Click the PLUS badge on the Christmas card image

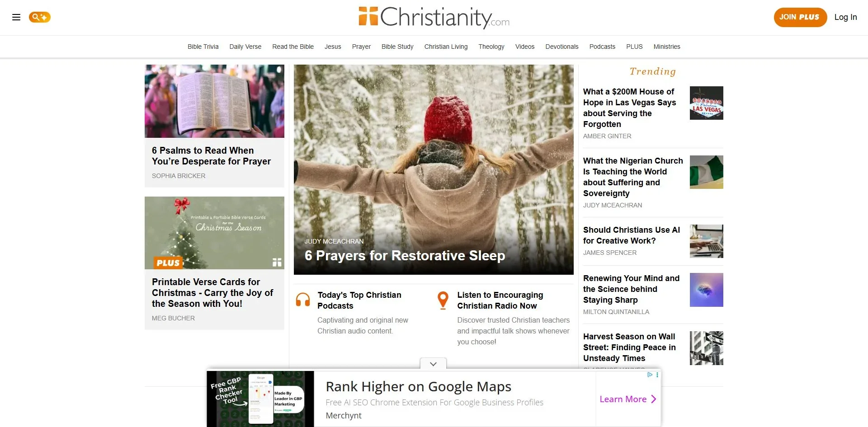tap(168, 262)
